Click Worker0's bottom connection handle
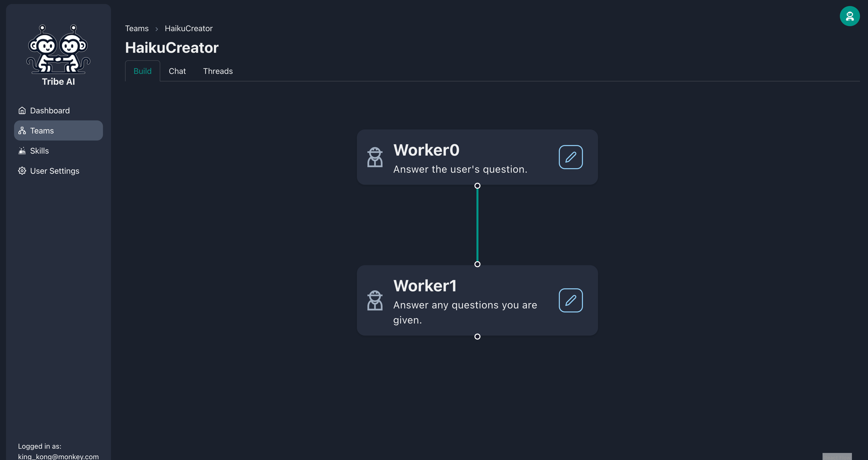 pos(477,186)
